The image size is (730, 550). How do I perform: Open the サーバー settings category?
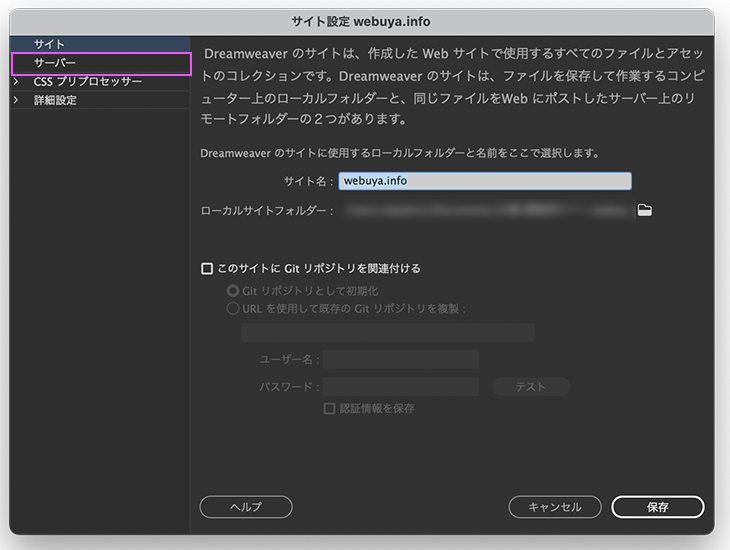click(101, 63)
